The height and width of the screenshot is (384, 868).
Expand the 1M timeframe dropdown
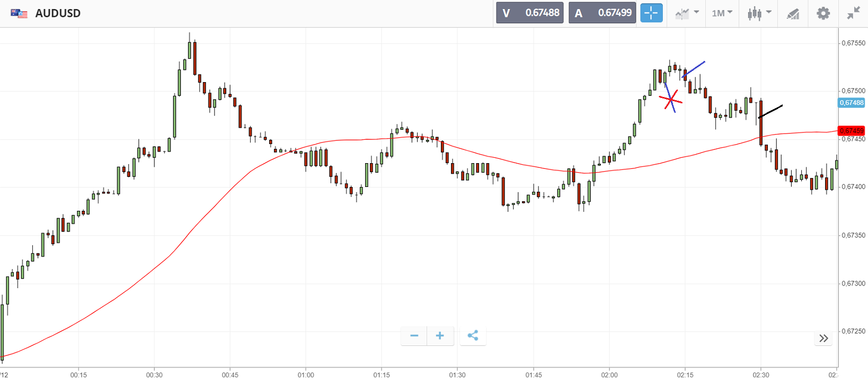722,13
